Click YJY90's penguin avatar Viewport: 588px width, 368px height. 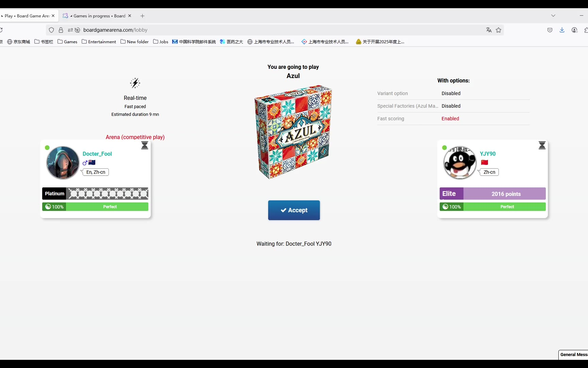coord(460,163)
